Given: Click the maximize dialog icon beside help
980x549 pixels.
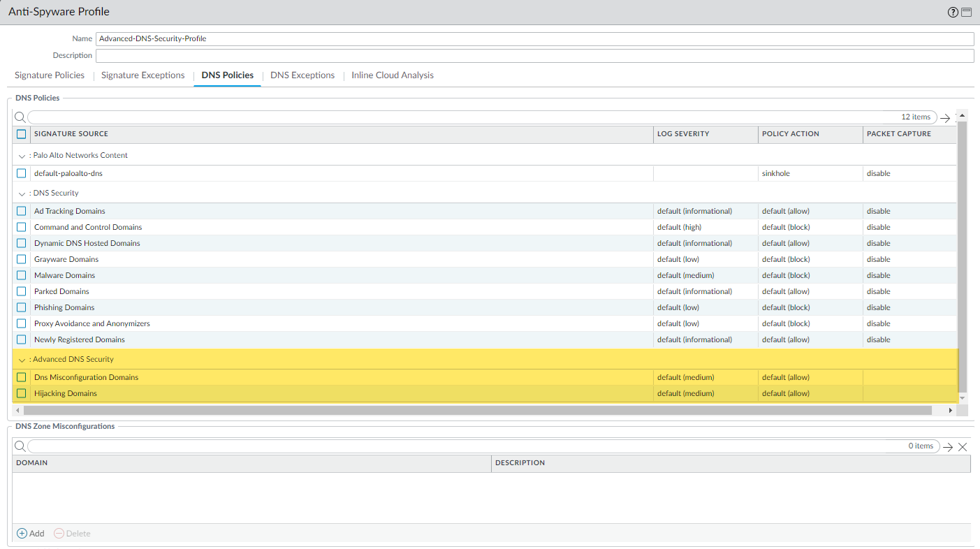Looking at the screenshot, I should pos(967,12).
